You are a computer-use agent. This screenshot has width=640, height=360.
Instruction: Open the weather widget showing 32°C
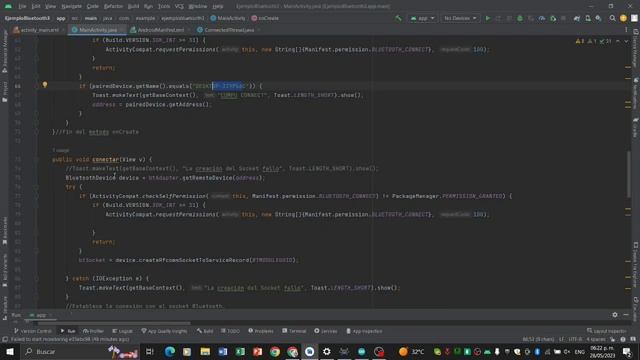coord(411,351)
